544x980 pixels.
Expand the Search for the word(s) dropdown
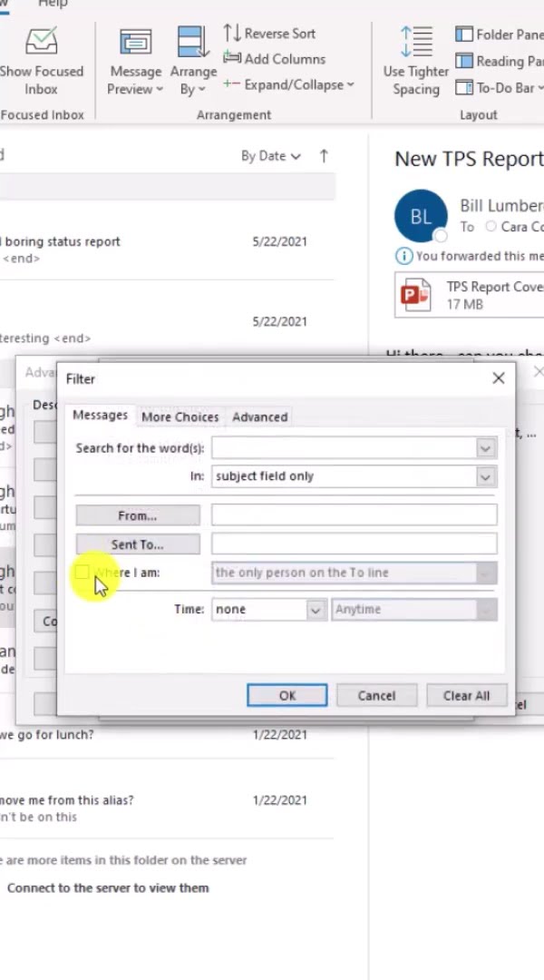pyautogui.click(x=485, y=448)
